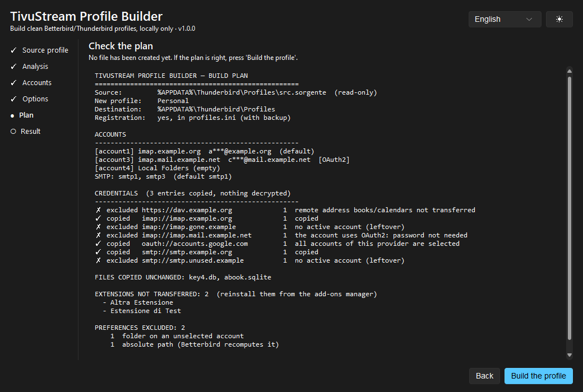583x392 pixels.
Task: Open the Analysis step
Action: click(29, 67)
